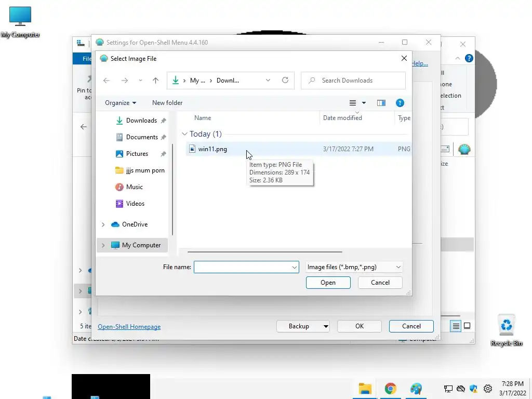The height and width of the screenshot is (399, 532).
Task: Select Pictures in navigation pane
Action: point(137,154)
